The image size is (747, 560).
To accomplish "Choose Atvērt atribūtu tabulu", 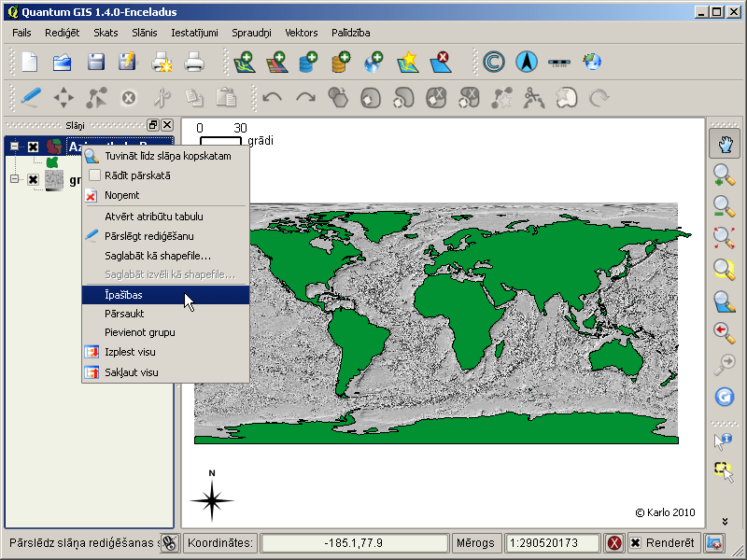I will [165, 217].
